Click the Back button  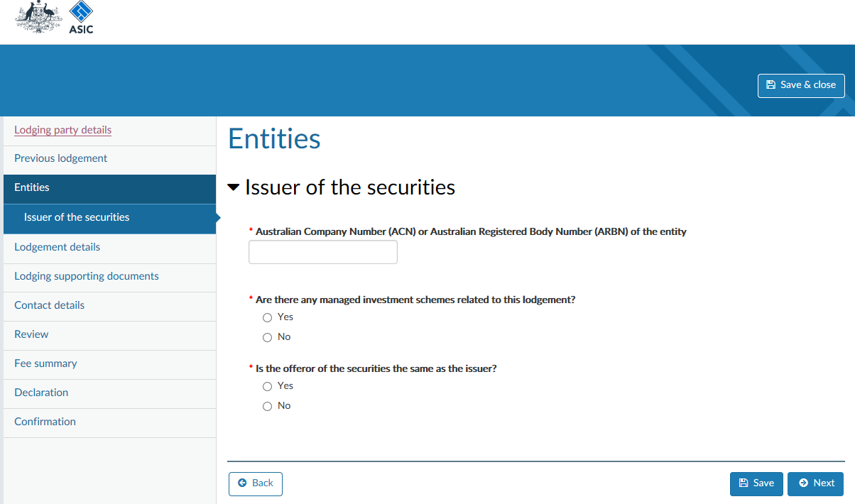coord(256,483)
